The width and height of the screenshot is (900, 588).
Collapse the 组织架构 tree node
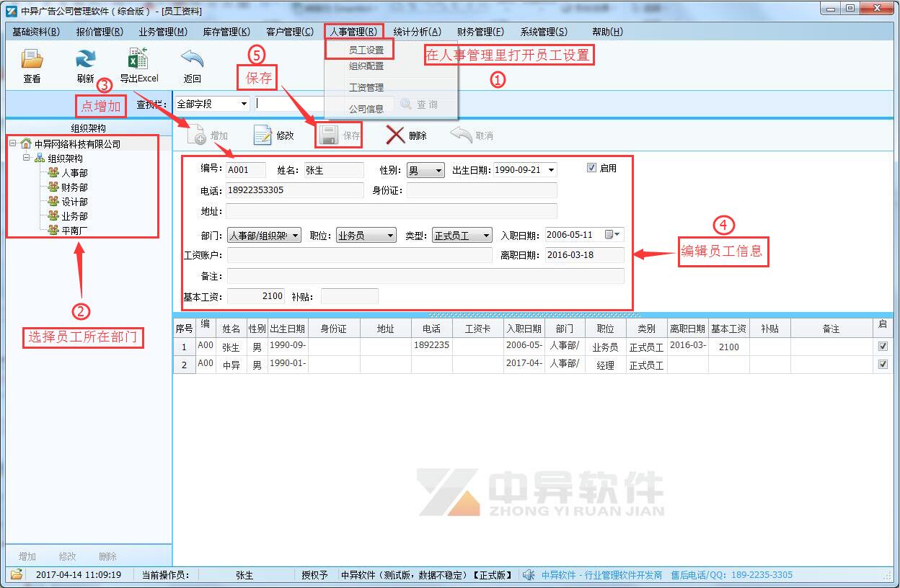pyautogui.click(x=27, y=159)
